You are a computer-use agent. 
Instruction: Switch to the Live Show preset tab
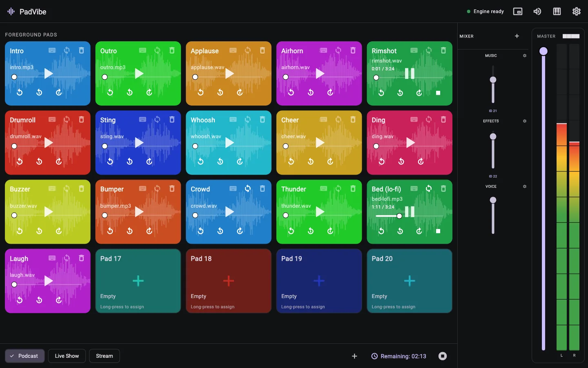[67, 356]
